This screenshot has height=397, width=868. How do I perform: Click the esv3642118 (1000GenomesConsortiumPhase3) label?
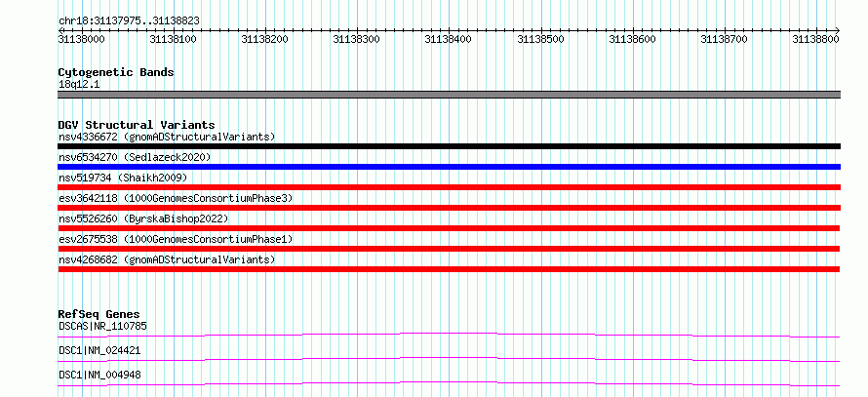click(176, 198)
